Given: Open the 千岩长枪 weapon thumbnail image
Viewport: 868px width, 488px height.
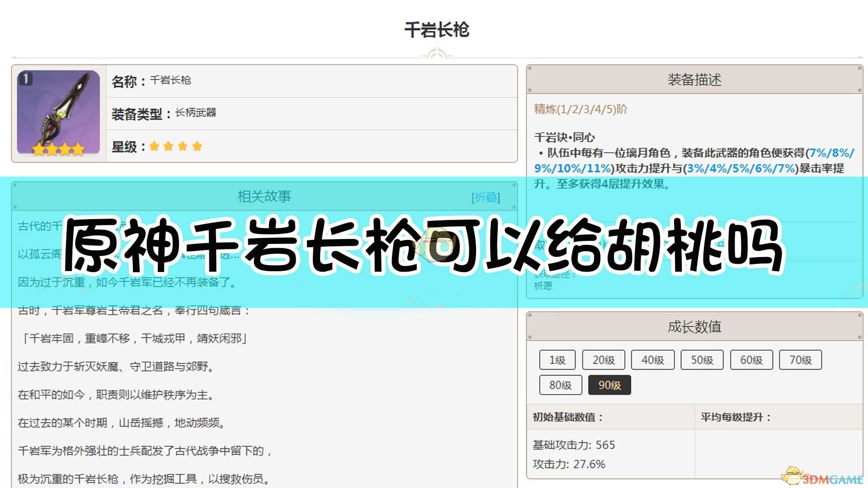Looking at the screenshot, I should (58, 113).
